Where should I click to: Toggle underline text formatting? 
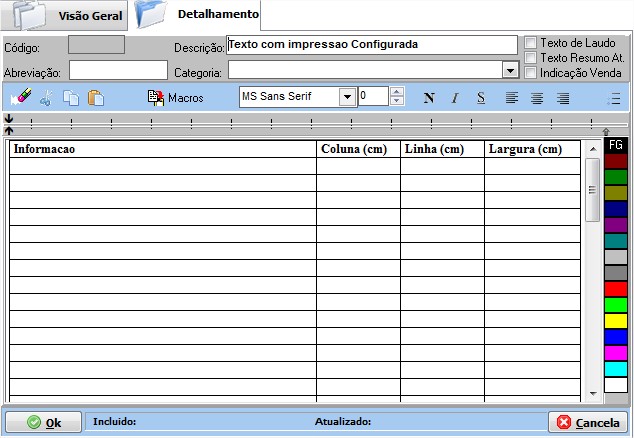click(x=480, y=97)
